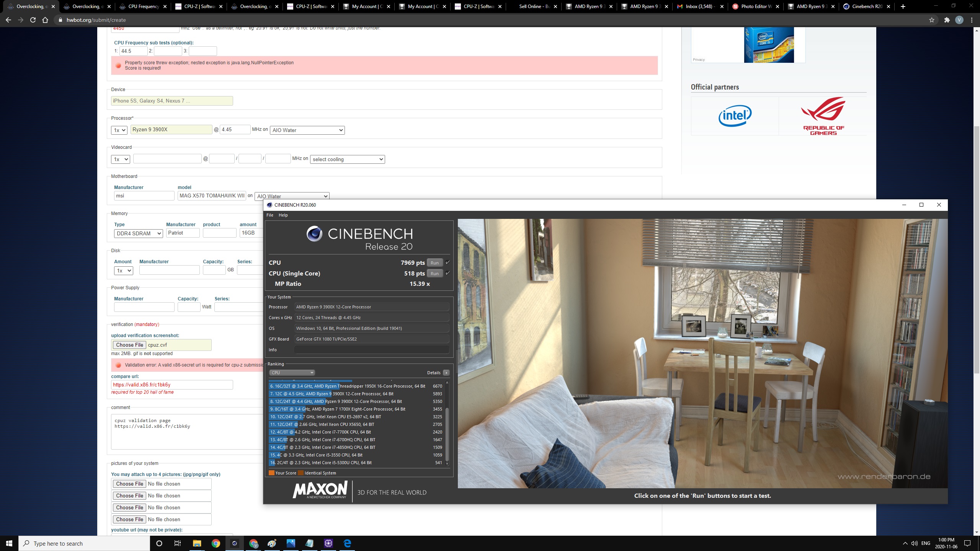This screenshot has height=551, width=980.
Task: Open Google Chrome taskbar icon
Action: (x=216, y=543)
